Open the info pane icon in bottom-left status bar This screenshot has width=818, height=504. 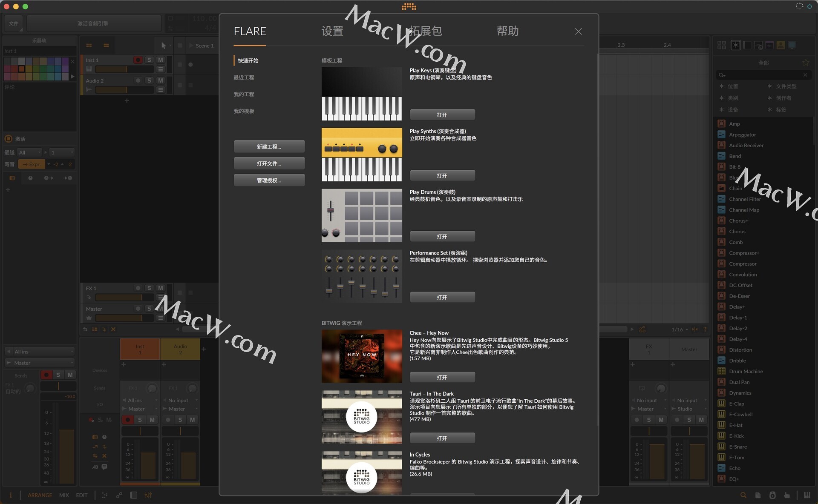pyautogui.click(x=11, y=495)
